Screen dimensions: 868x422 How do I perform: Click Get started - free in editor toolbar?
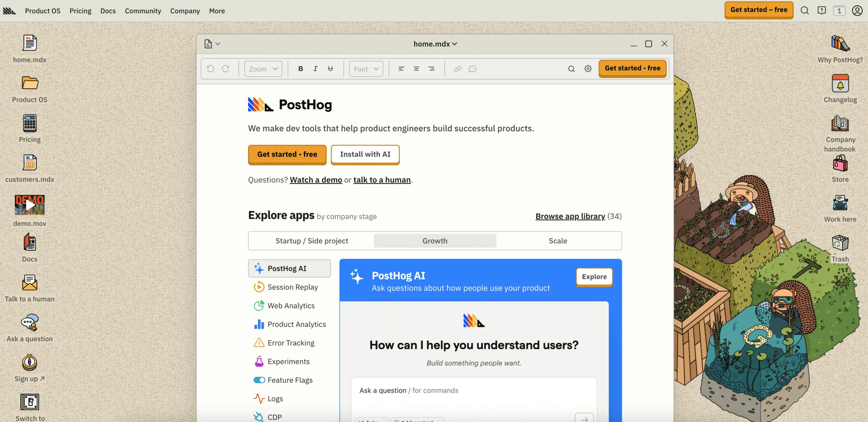coord(632,68)
